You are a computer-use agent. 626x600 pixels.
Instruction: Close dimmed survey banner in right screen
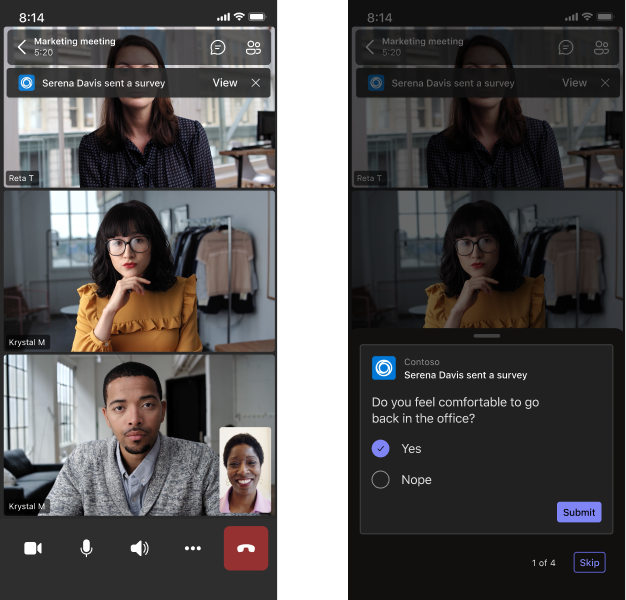(x=605, y=83)
